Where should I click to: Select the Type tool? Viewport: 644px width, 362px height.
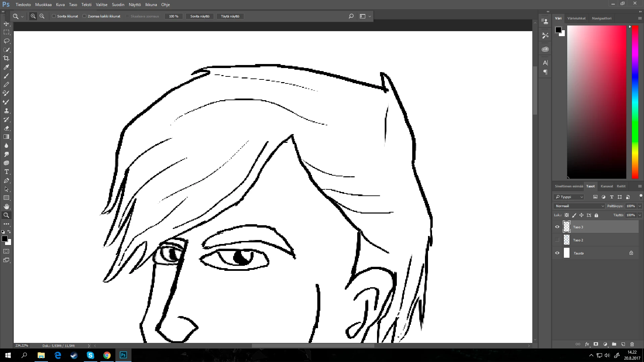tap(6, 172)
